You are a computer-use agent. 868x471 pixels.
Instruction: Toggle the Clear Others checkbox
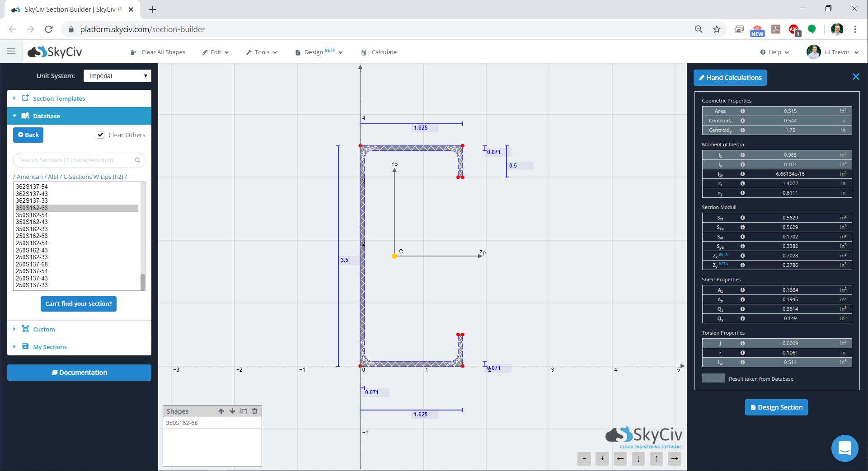click(x=100, y=135)
